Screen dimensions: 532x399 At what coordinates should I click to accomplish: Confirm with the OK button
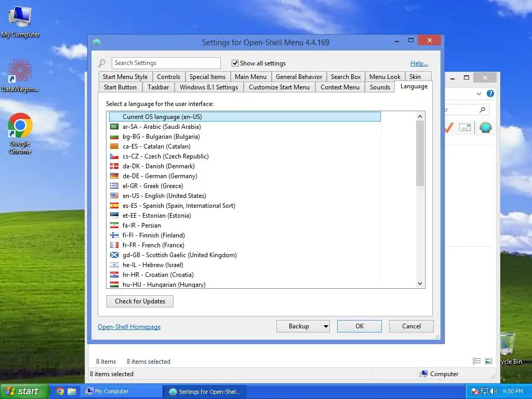(x=360, y=326)
